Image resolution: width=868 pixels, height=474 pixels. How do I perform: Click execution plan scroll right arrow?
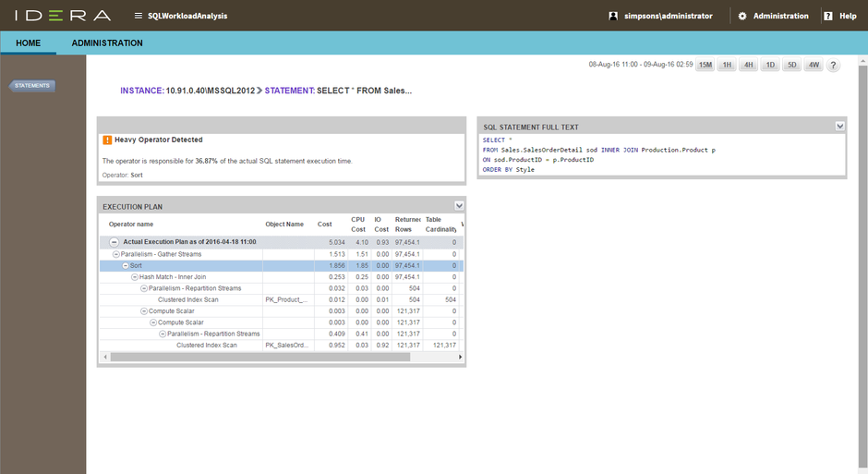click(460, 358)
